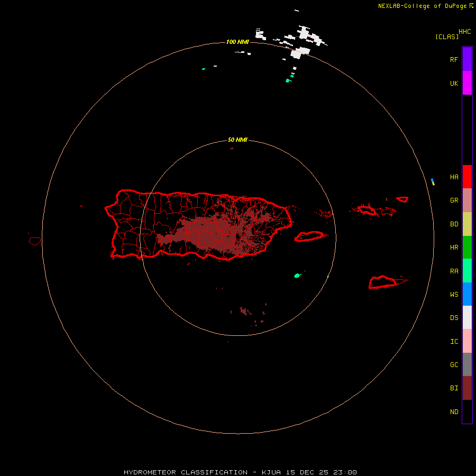Select the IC light pink legend swatch
The height and width of the screenshot is (476, 476).
point(467,341)
